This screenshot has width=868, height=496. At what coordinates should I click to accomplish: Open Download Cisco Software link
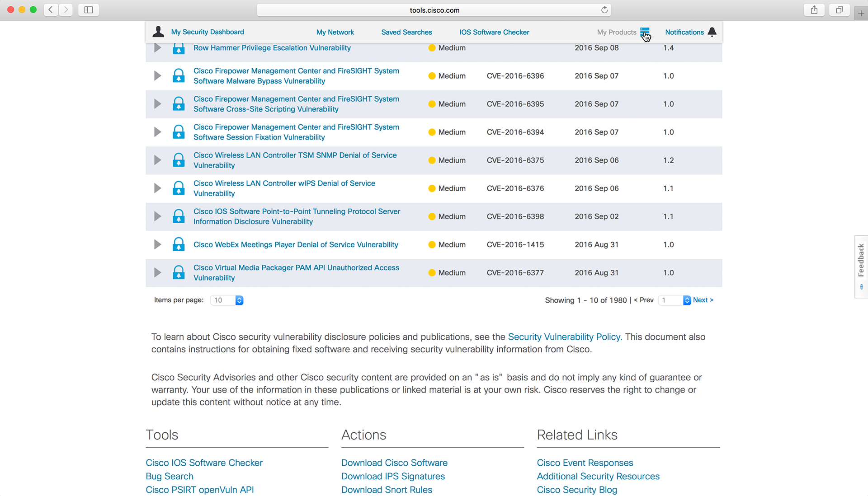pyautogui.click(x=394, y=463)
